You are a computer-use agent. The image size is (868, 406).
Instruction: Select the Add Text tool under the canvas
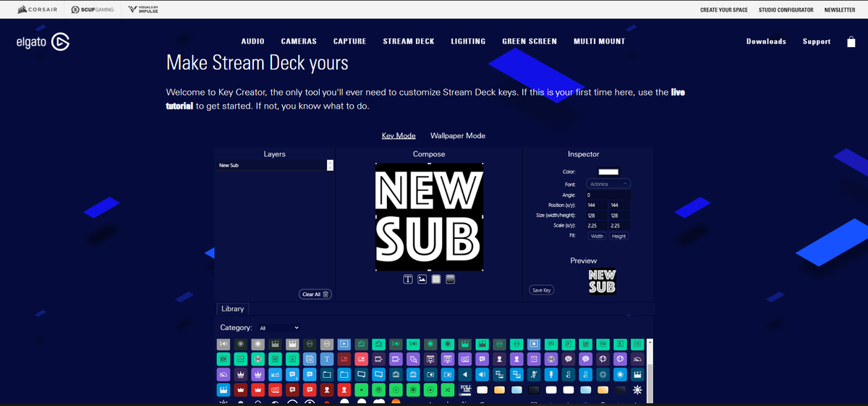coord(408,279)
